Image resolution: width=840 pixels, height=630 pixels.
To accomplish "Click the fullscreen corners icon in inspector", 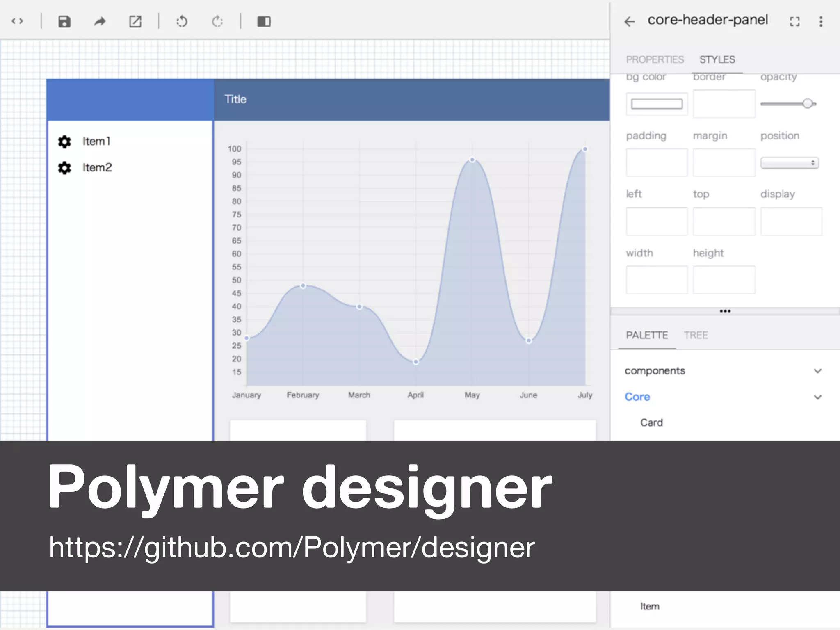I will tap(795, 21).
